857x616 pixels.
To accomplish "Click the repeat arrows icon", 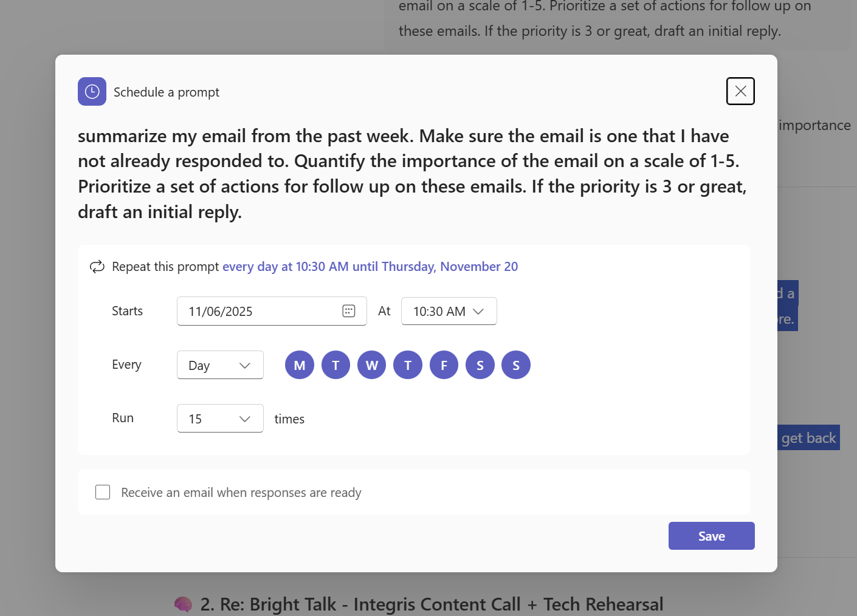I will 97,267.
